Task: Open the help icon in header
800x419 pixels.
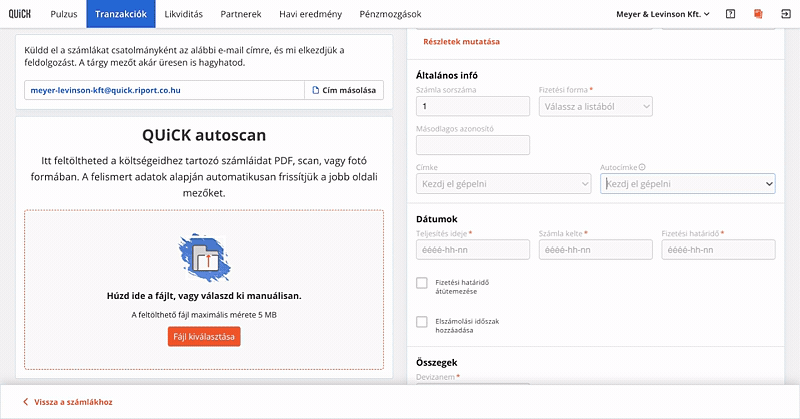Action: pyautogui.click(x=730, y=14)
